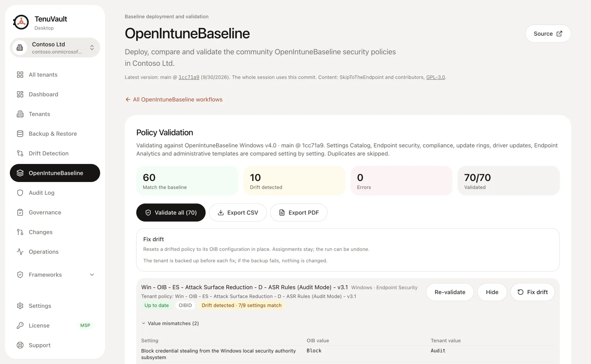The height and width of the screenshot is (364, 591).
Task: Click the Drift Detection icon
Action: point(20,153)
